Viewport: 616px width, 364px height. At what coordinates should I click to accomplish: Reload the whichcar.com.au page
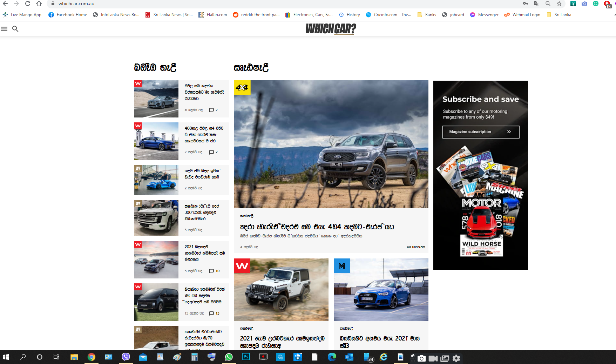click(28, 4)
